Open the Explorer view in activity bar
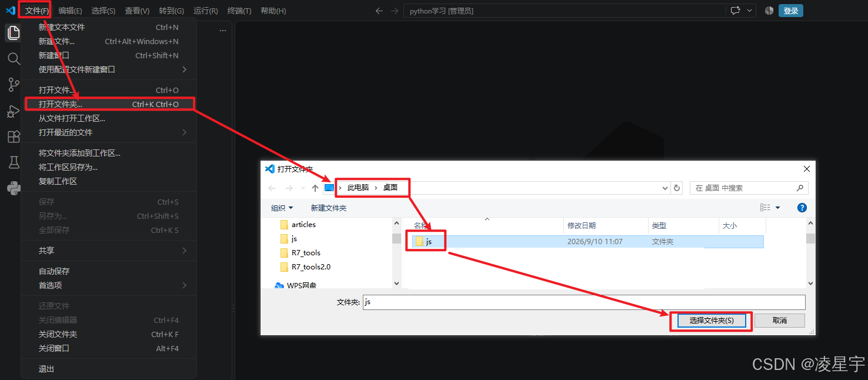Viewport: 868px width, 380px height. pos(14,34)
